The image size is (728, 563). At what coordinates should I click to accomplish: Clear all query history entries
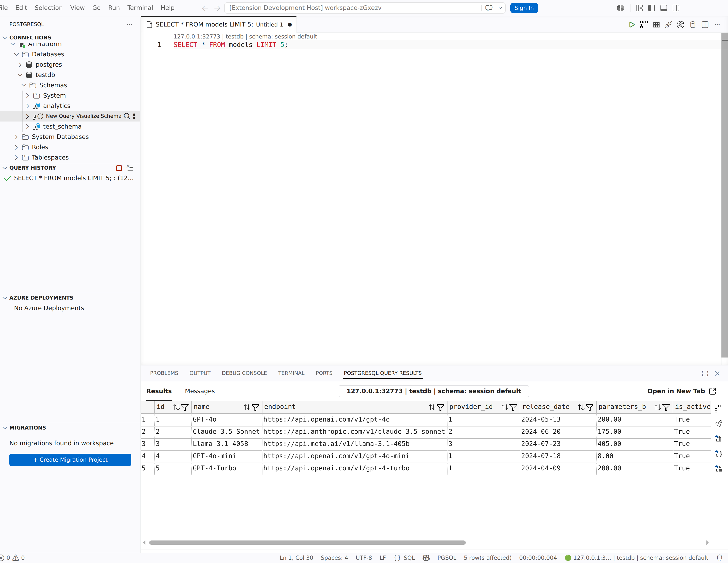point(130,168)
